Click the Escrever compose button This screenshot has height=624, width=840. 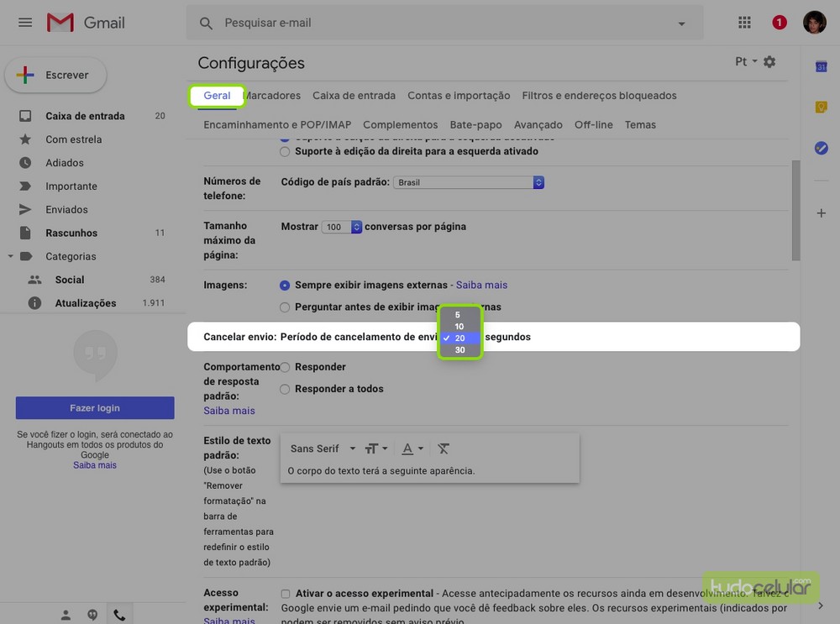click(56, 76)
